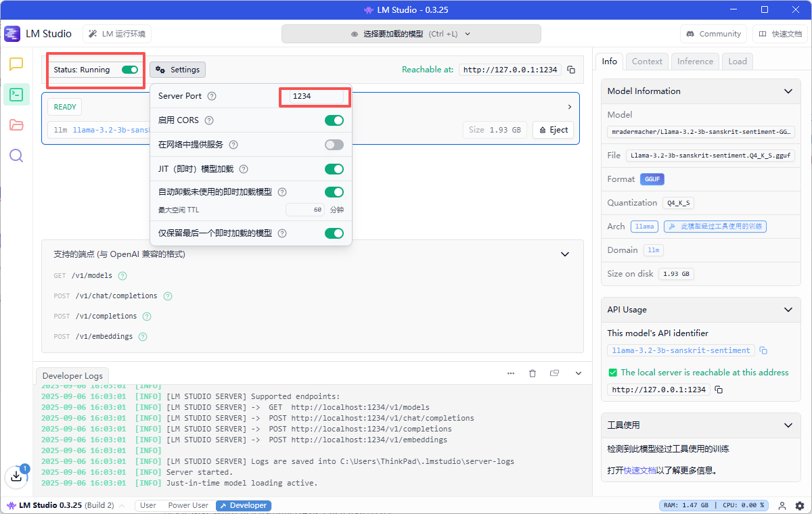Open the LM 运行环境 button
The height and width of the screenshot is (514, 812).
117,34
